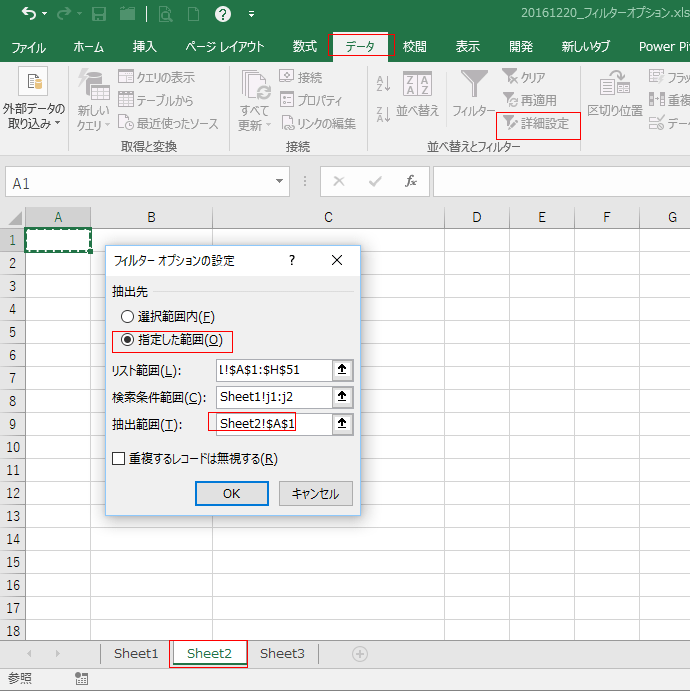690x691 pixels.
Task: Select the 選択範囲内 radio button
Action: [127, 317]
